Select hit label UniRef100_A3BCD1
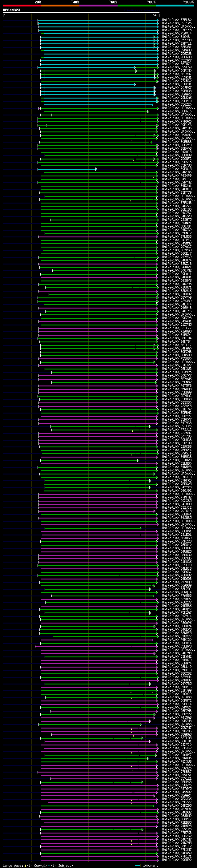This screenshot has height=868, width=197. tap(177, 84)
